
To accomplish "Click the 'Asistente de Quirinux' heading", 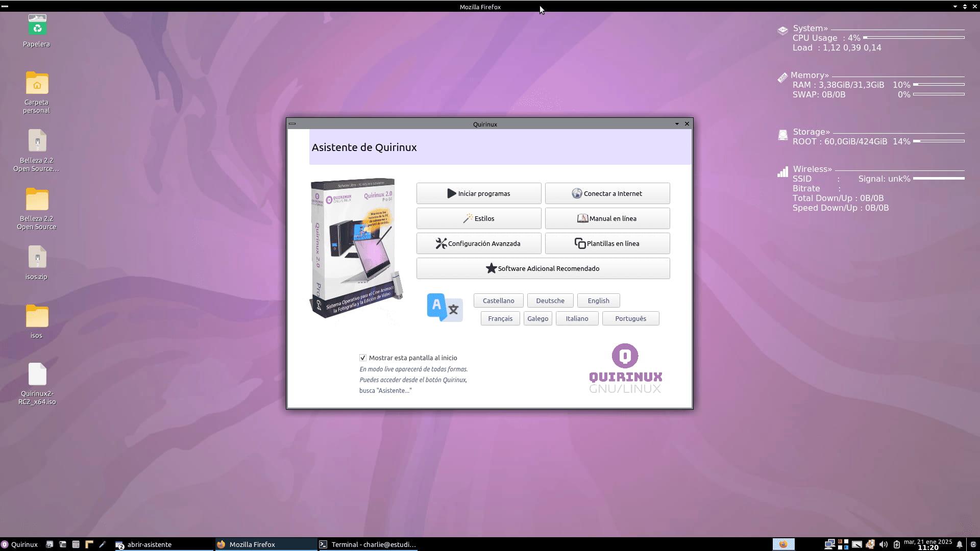I will (364, 147).
